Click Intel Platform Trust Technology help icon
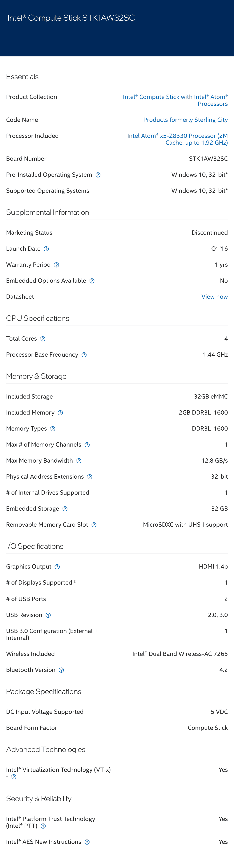The image size is (234, 868). pos(43,826)
